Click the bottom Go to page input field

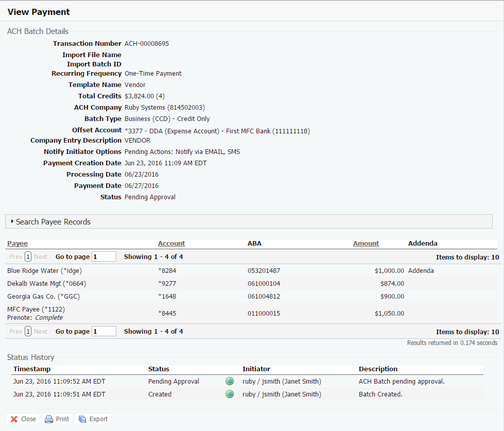click(x=104, y=332)
